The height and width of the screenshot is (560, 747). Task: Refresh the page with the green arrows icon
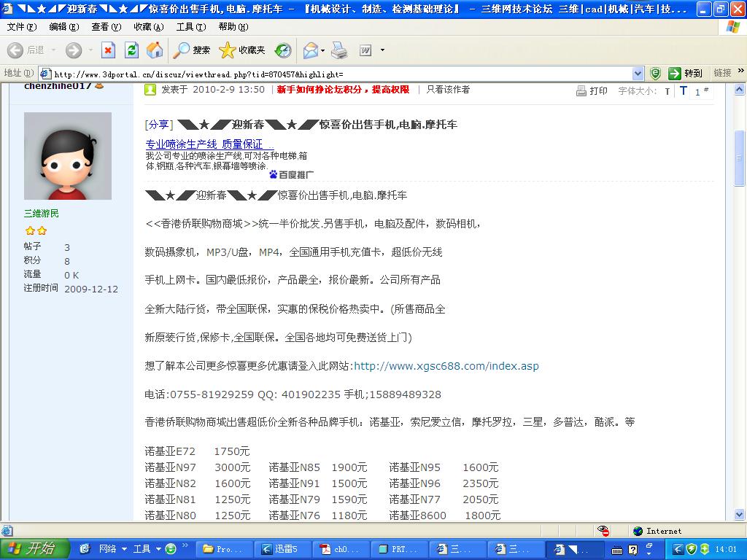[131, 50]
